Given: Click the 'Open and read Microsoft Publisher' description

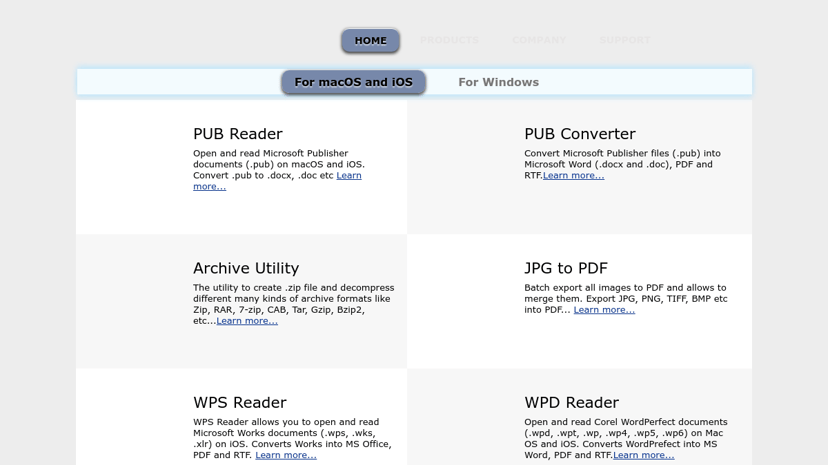Looking at the screenshot, I should point(279,170).
